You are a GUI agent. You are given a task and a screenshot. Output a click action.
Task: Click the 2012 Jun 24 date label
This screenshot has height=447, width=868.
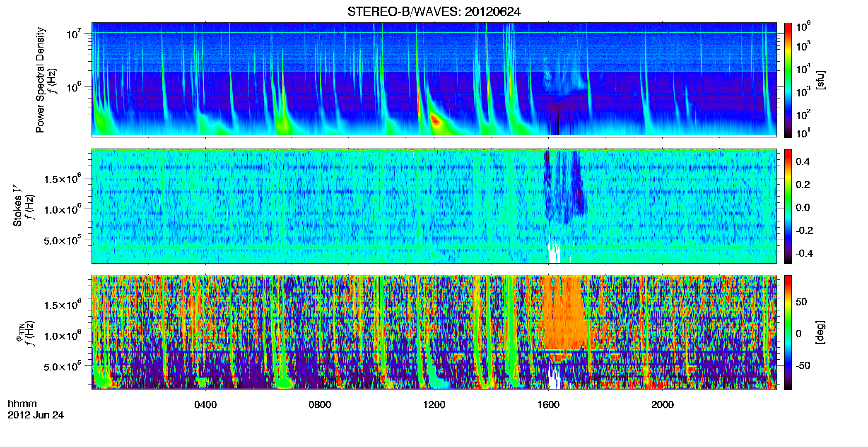[x=36, y=415]
